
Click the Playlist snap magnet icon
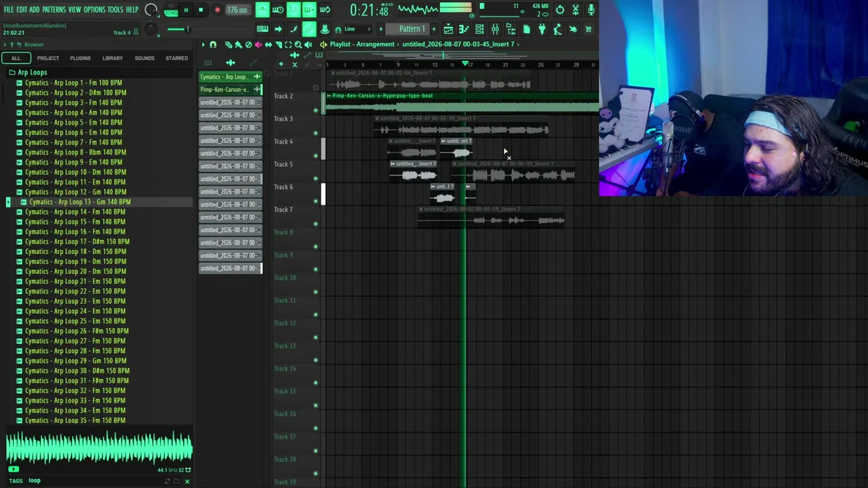(213, 45)
